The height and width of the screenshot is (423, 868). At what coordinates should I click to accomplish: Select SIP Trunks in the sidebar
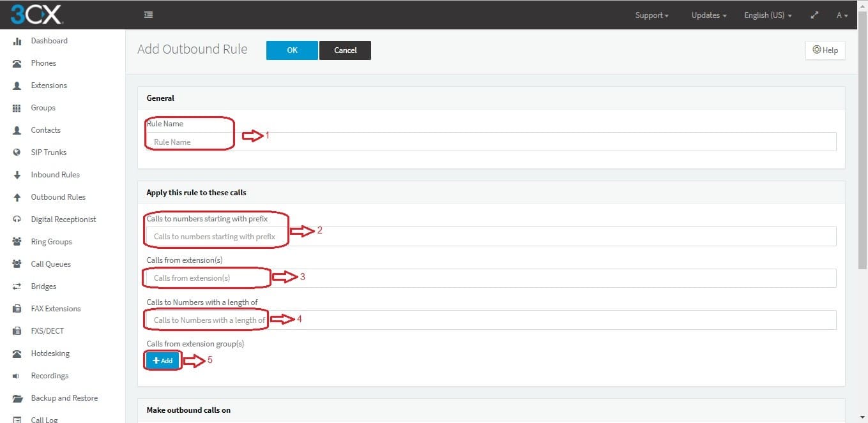pyautogui.click(x=49, y=152)
